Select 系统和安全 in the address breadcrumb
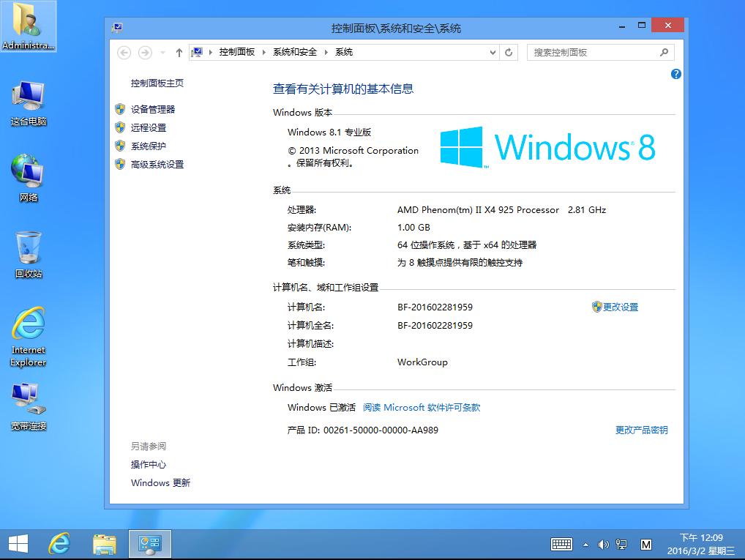 tap(295, 52)
